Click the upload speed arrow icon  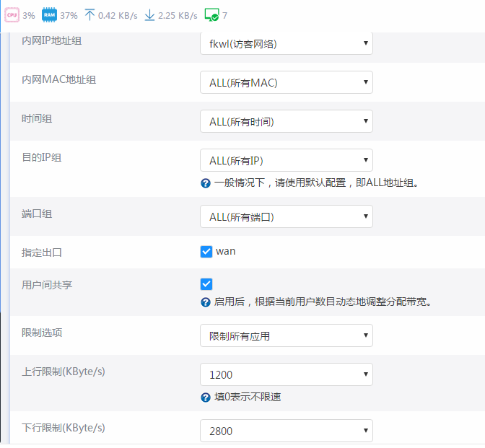tap(89, 15)
